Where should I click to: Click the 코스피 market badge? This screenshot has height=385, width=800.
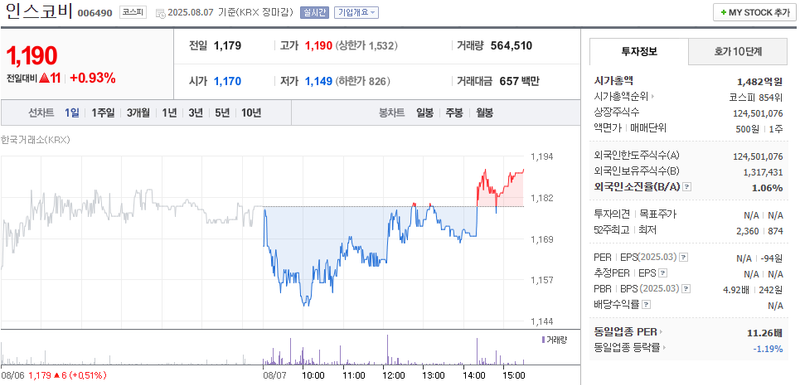click(132, 12)
